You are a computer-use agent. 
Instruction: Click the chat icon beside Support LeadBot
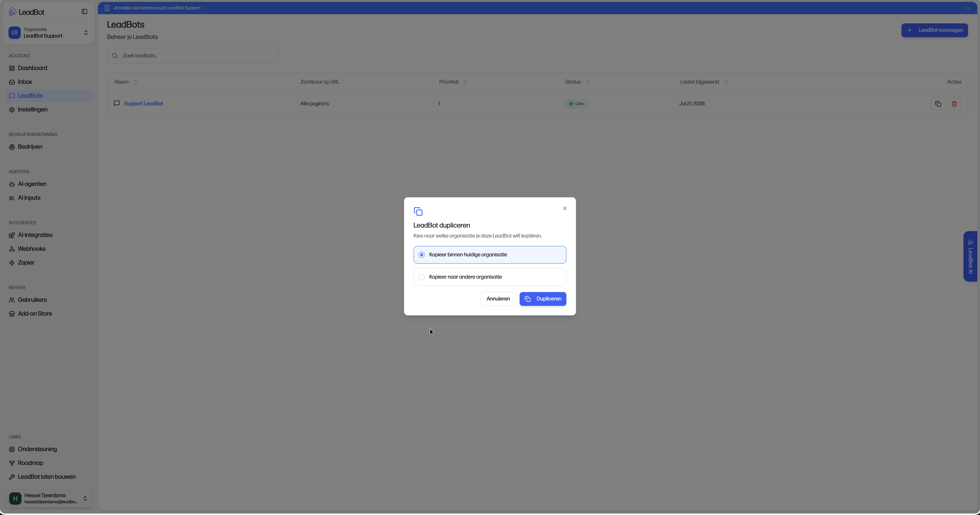pyautogui.click(x=117, y=103)
